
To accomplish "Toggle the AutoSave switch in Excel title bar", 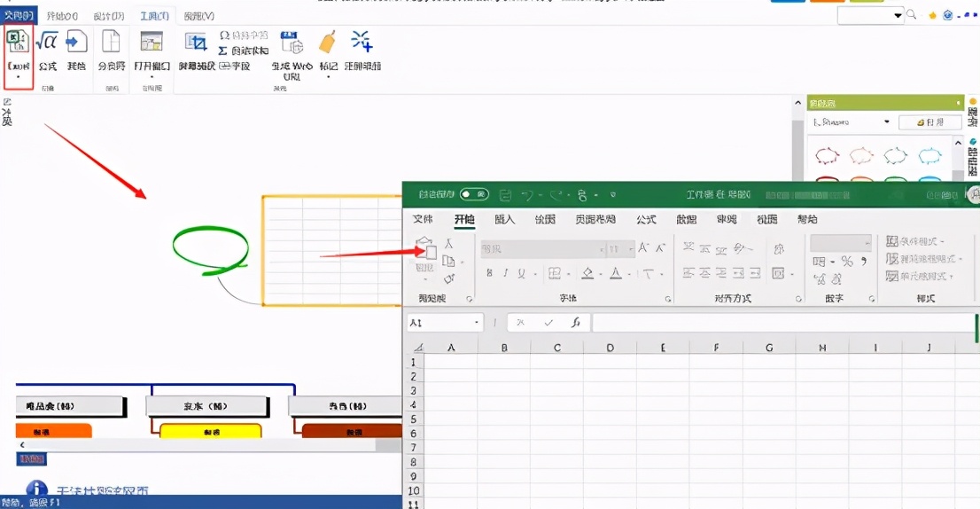I will point(474,194).
